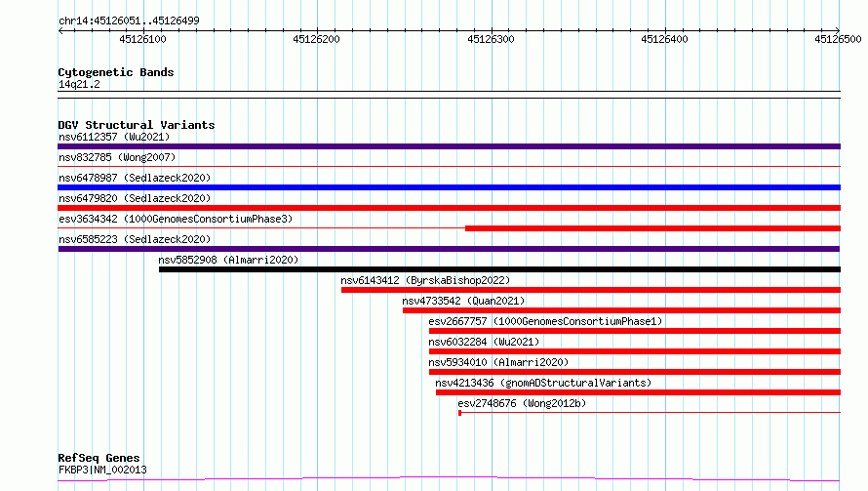Image resolution: width=868 pixels, height=491 pixels.
Task: Select the nsv6112357 purple variant bar
Action: (x=449, y=146)
